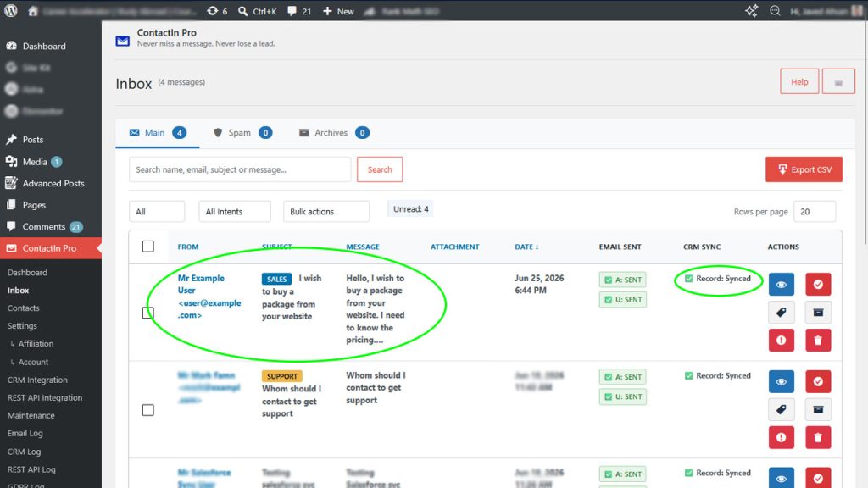
Task: Archive the SUPPORT message
Action: point(818,409)
